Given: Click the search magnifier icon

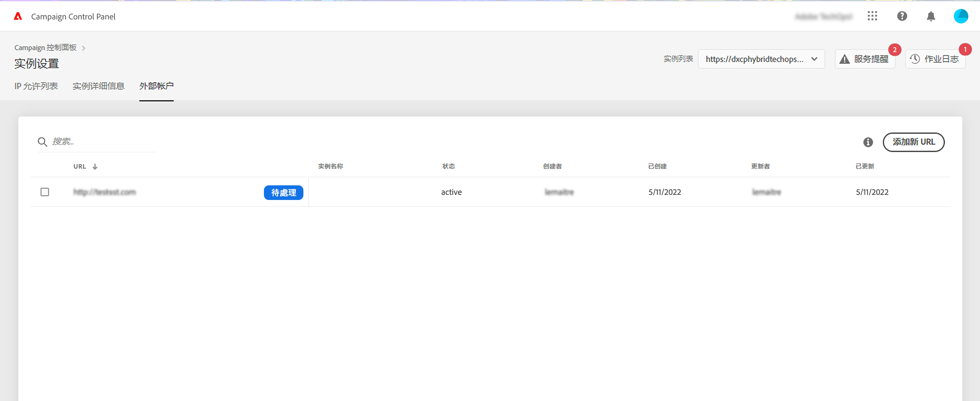Looking at the screenshot, I should click(x=42, y=142).
